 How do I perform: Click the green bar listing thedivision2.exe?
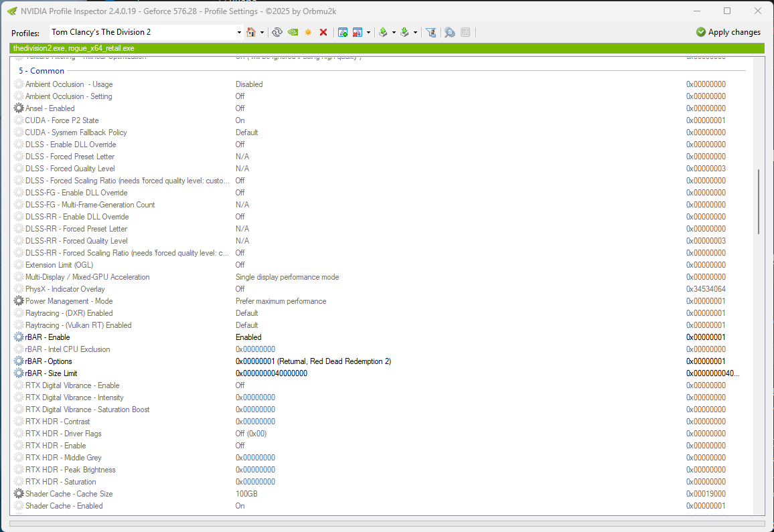387,48
